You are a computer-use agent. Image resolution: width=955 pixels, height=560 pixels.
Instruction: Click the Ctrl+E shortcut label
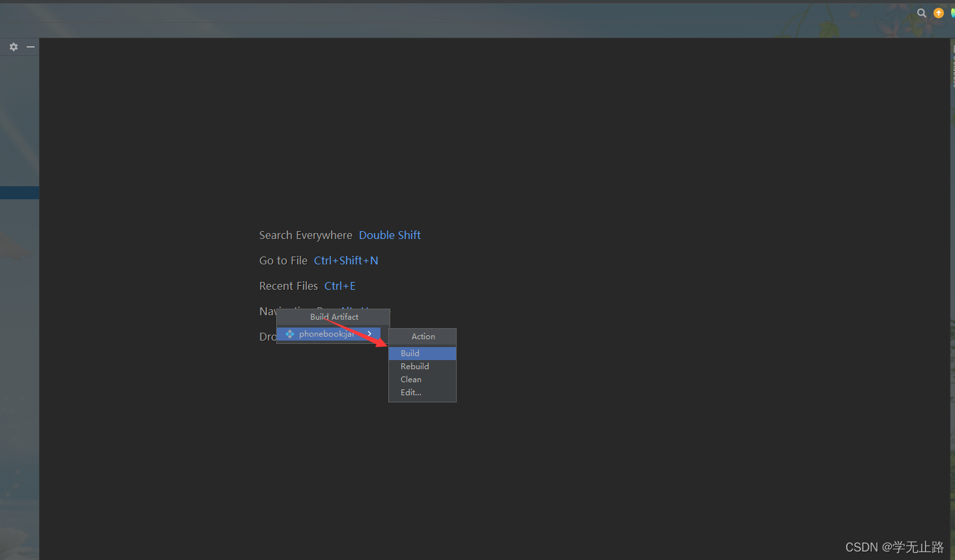pyautogui.click(x=340, y=286)
